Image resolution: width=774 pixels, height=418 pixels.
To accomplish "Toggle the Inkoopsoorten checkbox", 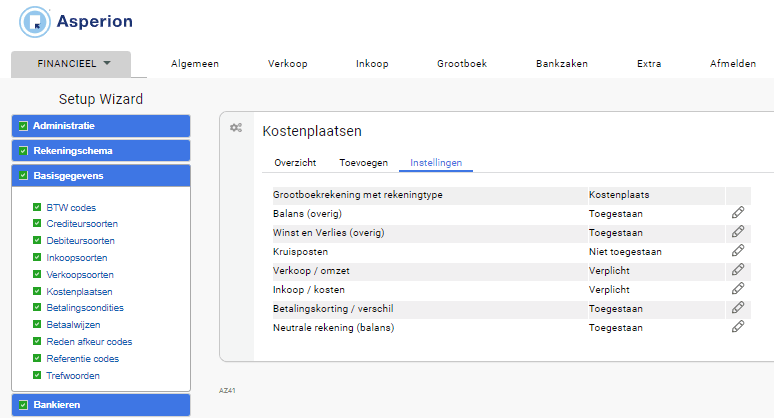I will click(37, 257).
